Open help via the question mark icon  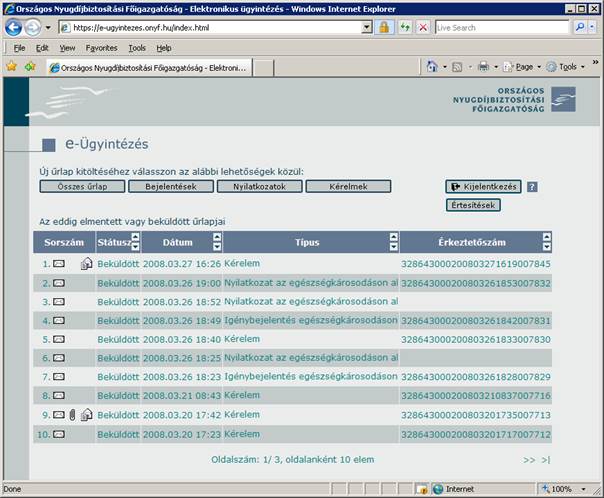(x=532, y=187)
